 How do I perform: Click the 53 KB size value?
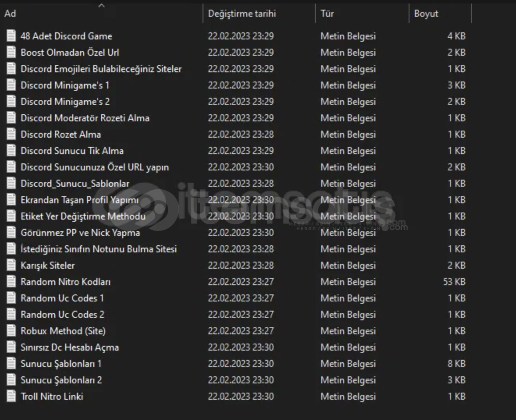(x=454, y=282)
